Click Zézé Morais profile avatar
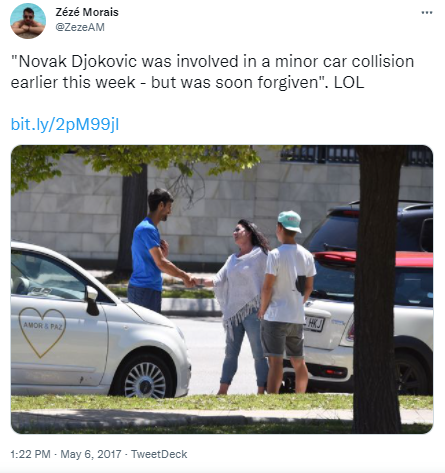Viewport: 445px width, 473px height. (x=28, y=21)
